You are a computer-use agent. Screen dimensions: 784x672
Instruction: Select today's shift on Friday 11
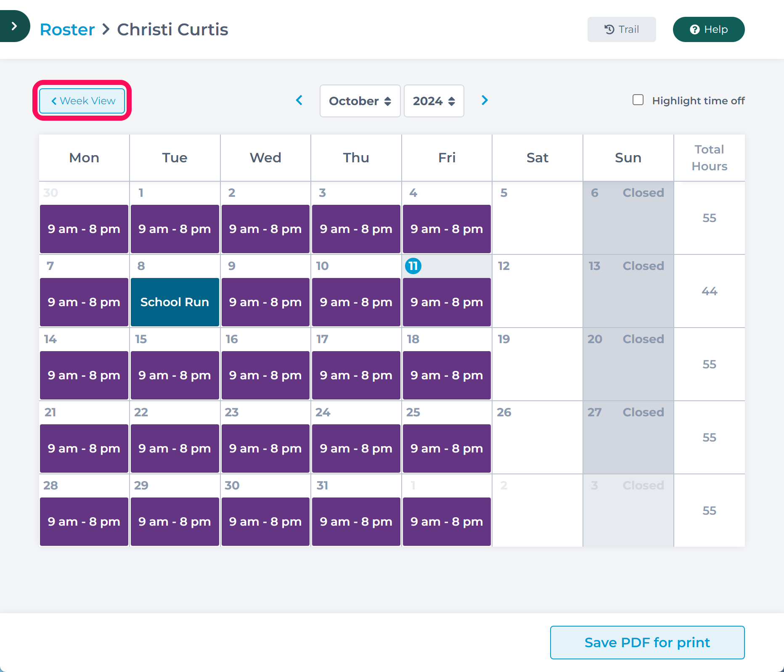[x=447, y=302]
